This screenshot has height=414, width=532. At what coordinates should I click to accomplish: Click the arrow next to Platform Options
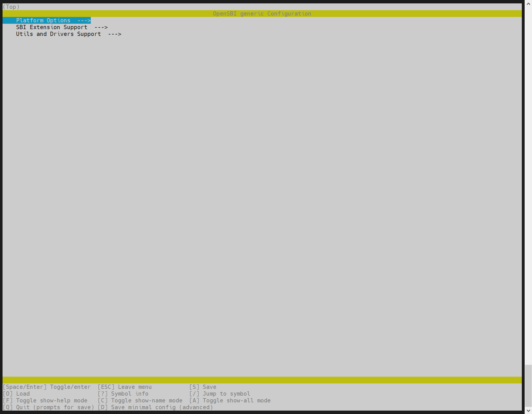click(84, 20)
